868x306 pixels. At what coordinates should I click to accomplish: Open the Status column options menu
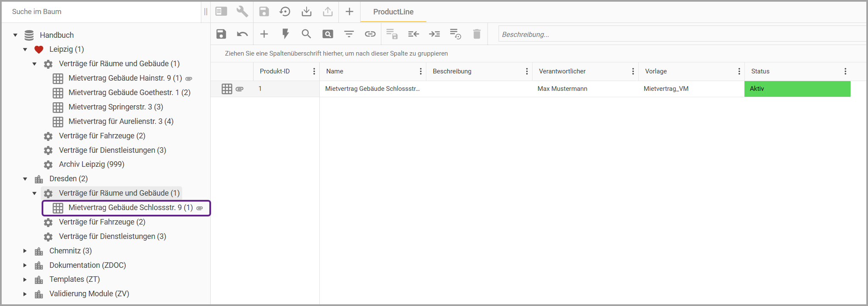click(845, 71)
